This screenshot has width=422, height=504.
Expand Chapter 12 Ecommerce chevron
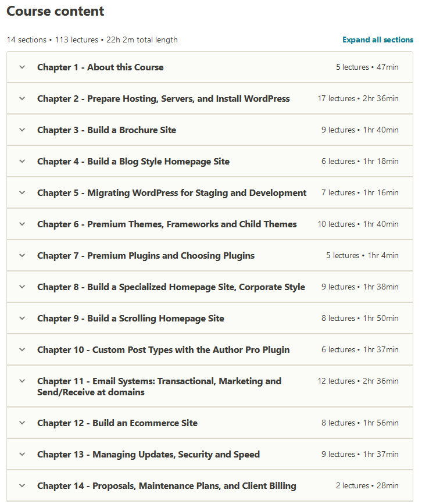pyautogui.click(x=22, y=423)
